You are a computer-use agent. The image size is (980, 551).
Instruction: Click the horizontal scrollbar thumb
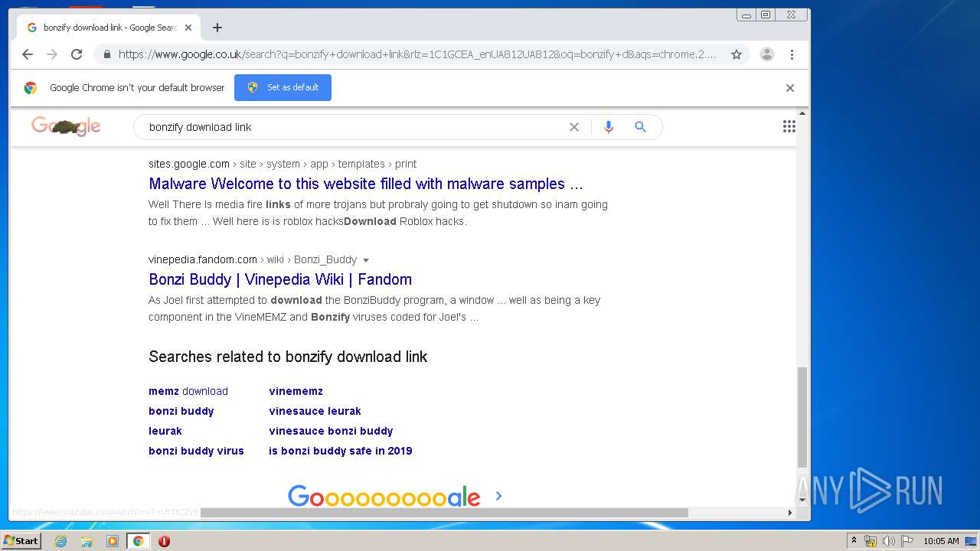coord(444,513)
